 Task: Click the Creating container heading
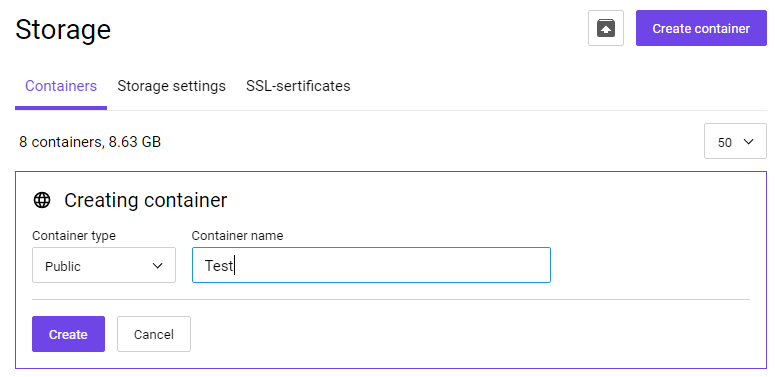[x=146, y=200]
